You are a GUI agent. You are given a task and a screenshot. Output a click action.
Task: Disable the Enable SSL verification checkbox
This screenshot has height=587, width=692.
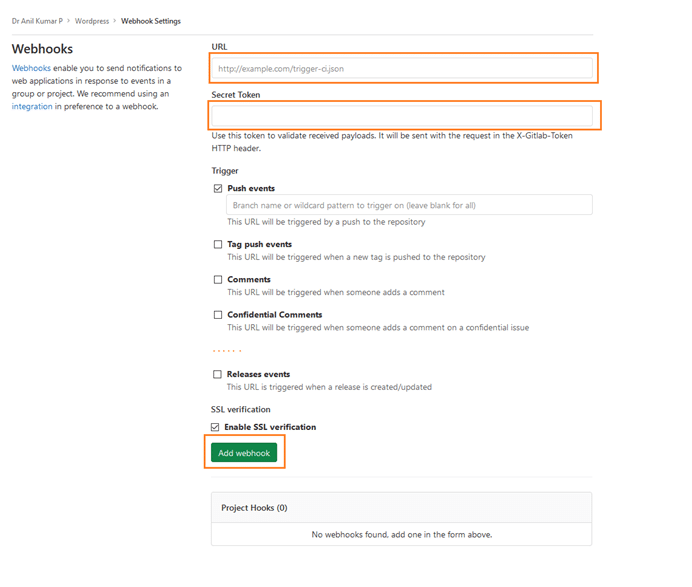[217, 427]
